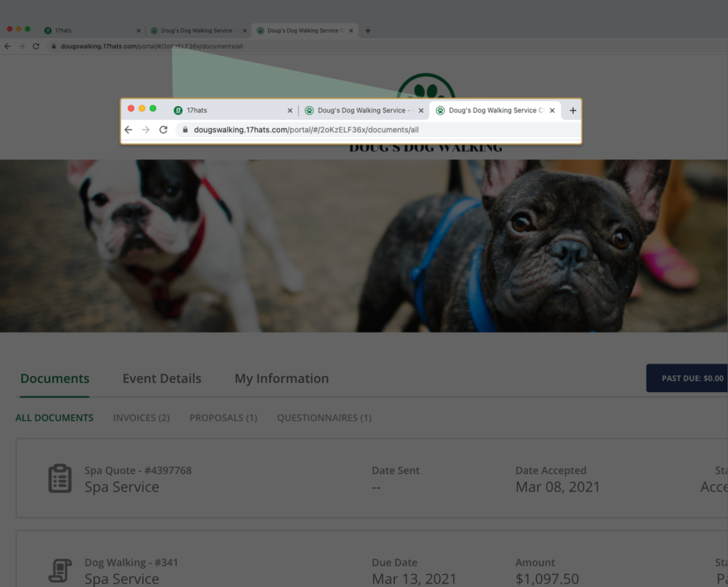Show ALL DOCUMENTS filter
728x587 pixels.
(54, 418)
